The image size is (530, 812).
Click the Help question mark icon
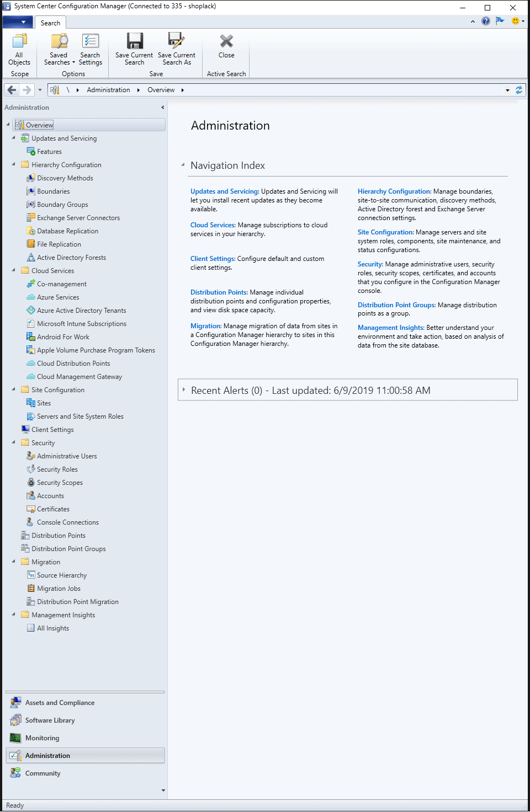coord(486,21)
